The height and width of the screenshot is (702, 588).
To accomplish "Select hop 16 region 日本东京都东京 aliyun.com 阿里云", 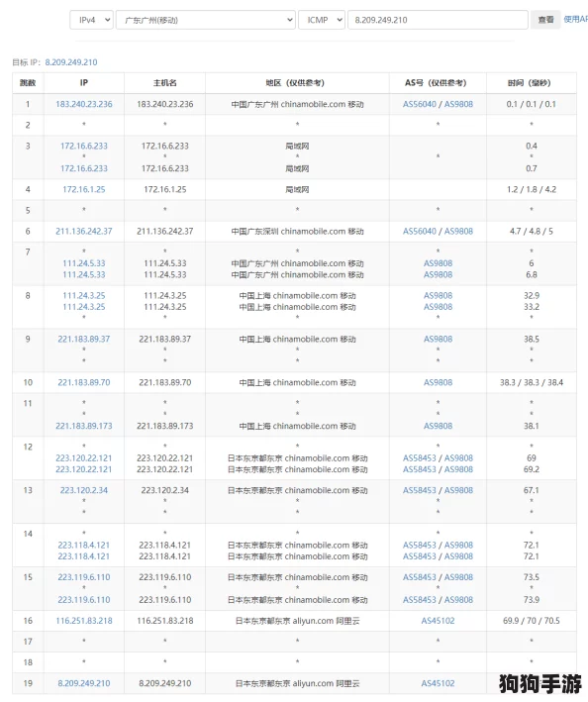I will (x=297, y=621).
